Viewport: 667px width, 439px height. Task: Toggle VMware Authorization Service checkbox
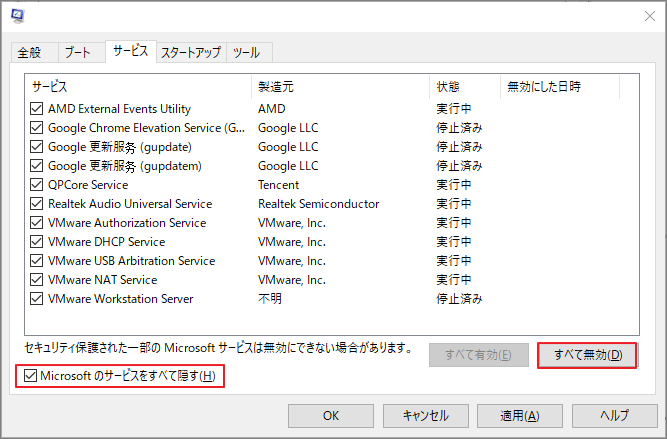pyautogui.click(x=37, y=223)
